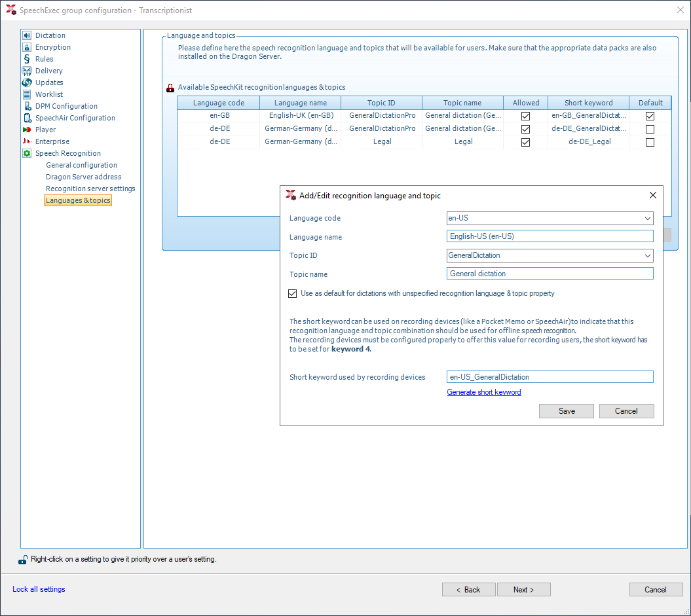Click the Rules section-sign icon
691x616 pixels.
[x=27, y=59]
